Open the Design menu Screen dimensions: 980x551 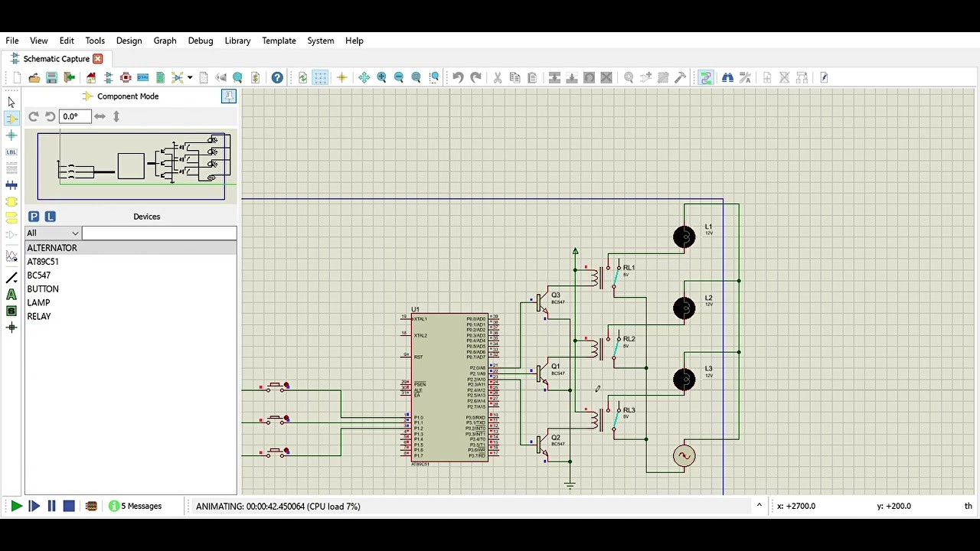129,41
